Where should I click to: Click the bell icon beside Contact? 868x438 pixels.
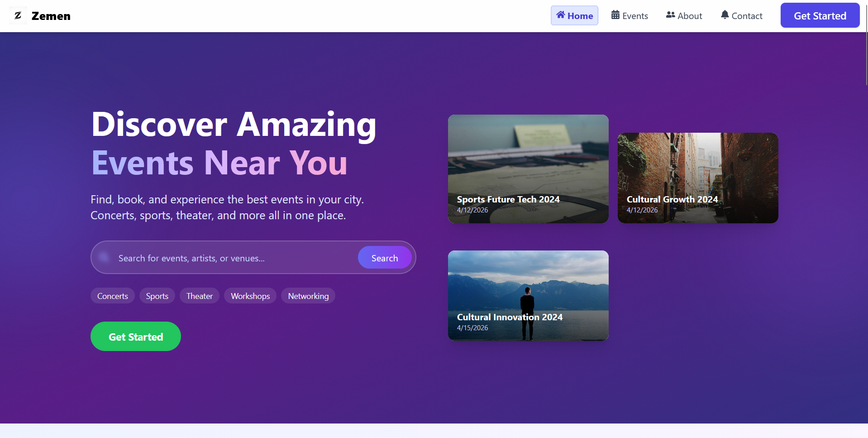725,15
